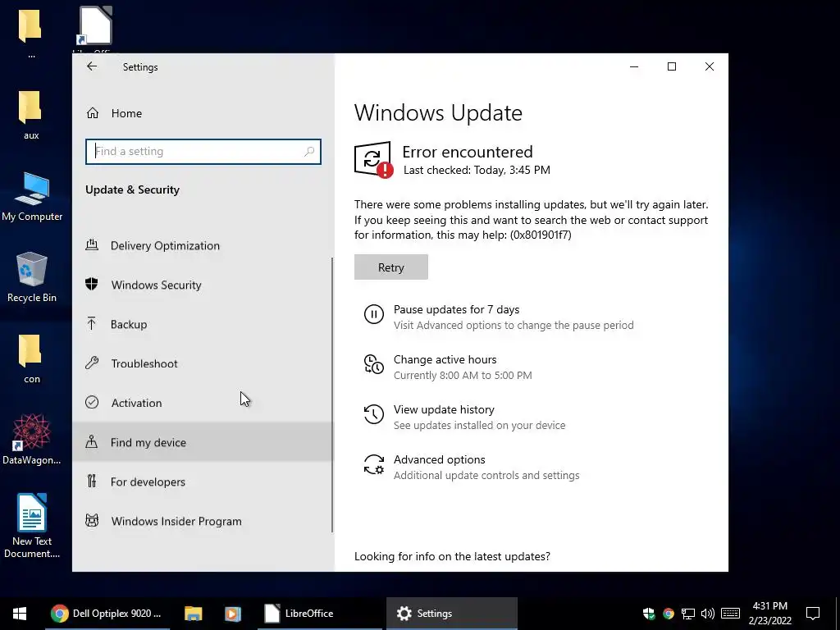
Task: Click the Troubleshoot wrench icon
Action: click(x=92, y=363)
